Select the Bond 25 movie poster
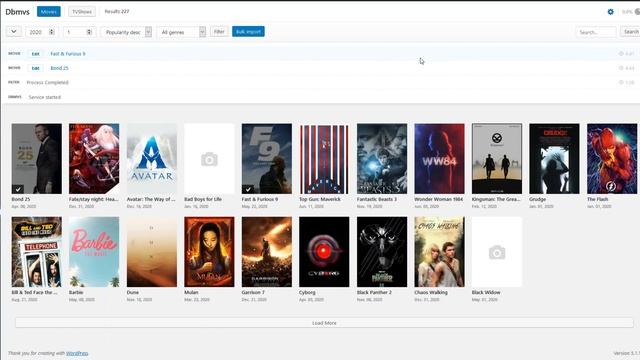The width and height of the screenshot is (640, 360). click(x=37, y=159)
